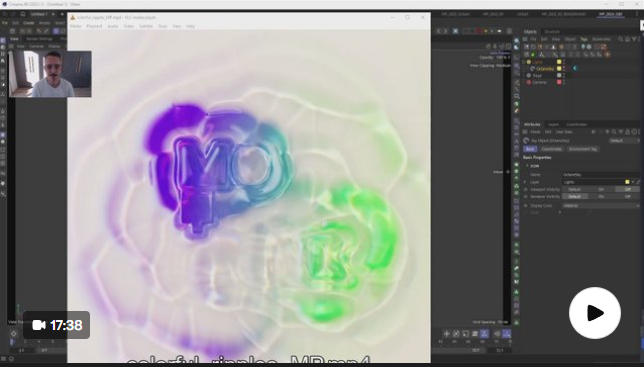Click the 17:38 video duration badge
This screenshot has width=644, height=367.
click(56, 325)
